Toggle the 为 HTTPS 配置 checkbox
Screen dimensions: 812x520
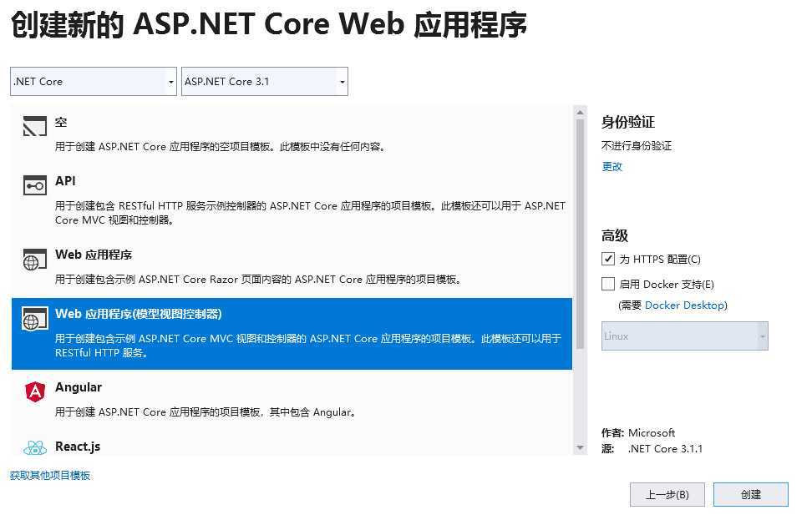(607, 259)
